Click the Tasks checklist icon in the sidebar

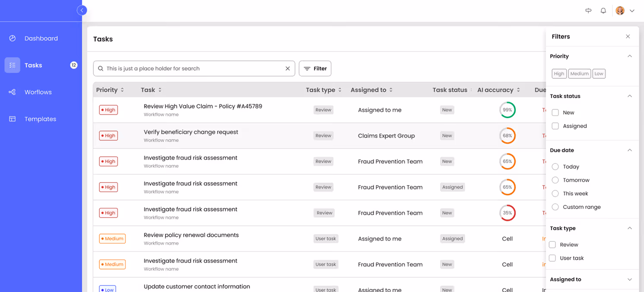[x=12, y=65]
